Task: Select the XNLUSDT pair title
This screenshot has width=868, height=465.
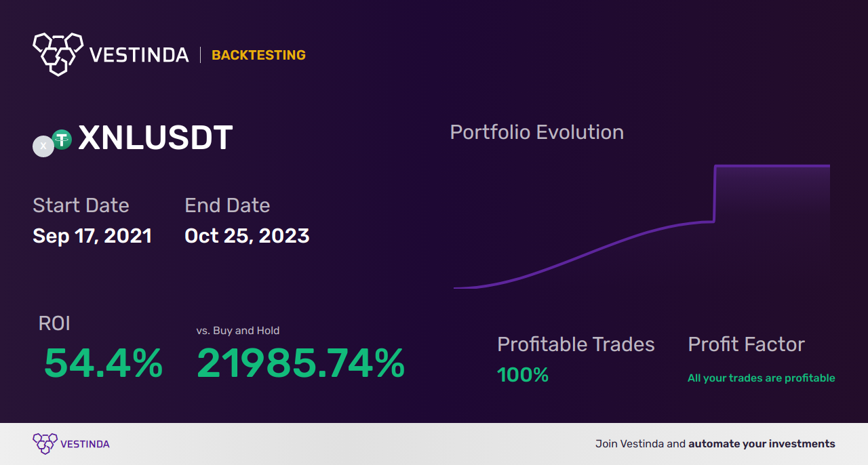Action: pyautogui.click(x=155, y=138)
